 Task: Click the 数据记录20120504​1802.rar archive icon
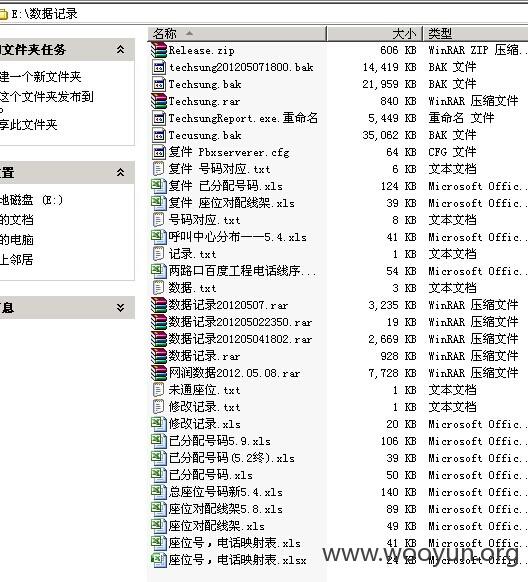pos(159,339)
